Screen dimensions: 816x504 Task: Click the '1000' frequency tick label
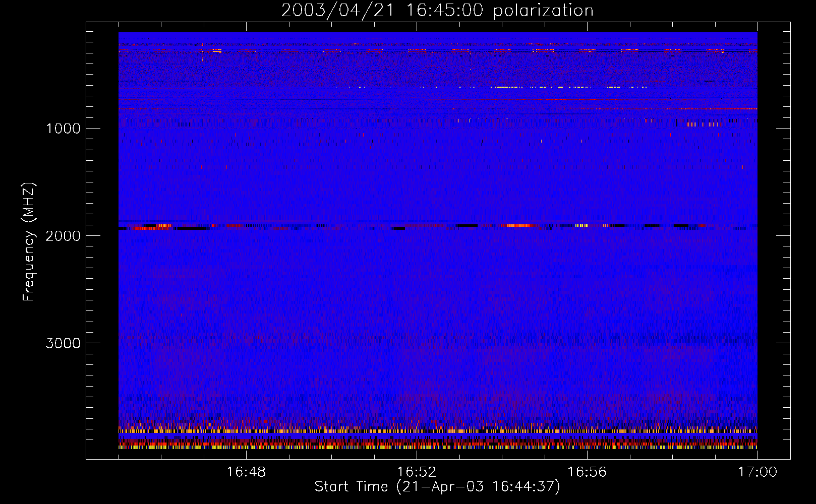pos(63,129)
